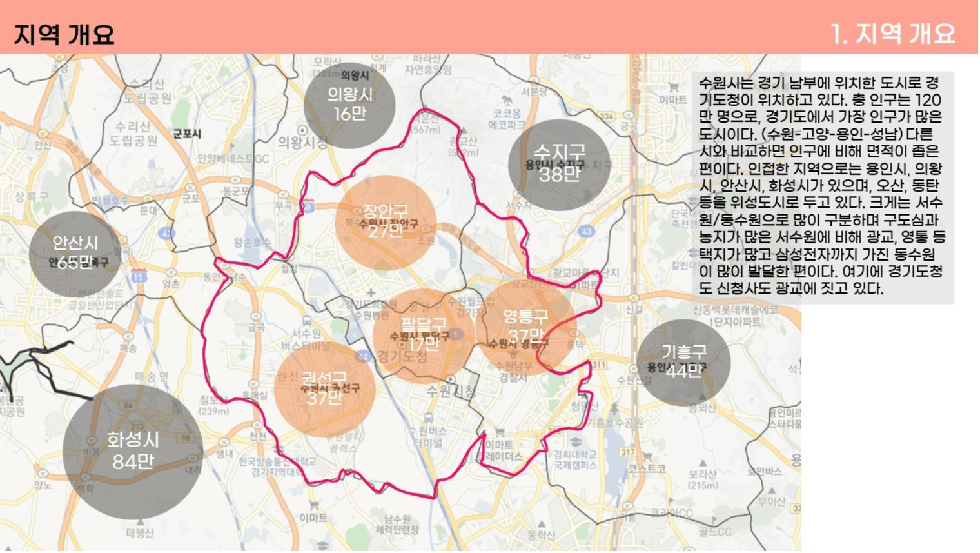Viewport: 980px width, 553px height.
Task: Click the 보라산 (215m) label
Action: (702, 479)
